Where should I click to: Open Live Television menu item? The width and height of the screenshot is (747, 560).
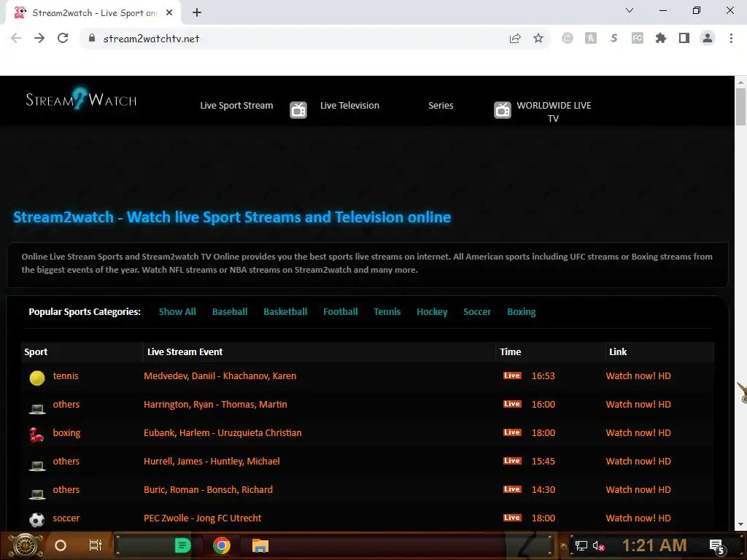(x=349, y=105)
